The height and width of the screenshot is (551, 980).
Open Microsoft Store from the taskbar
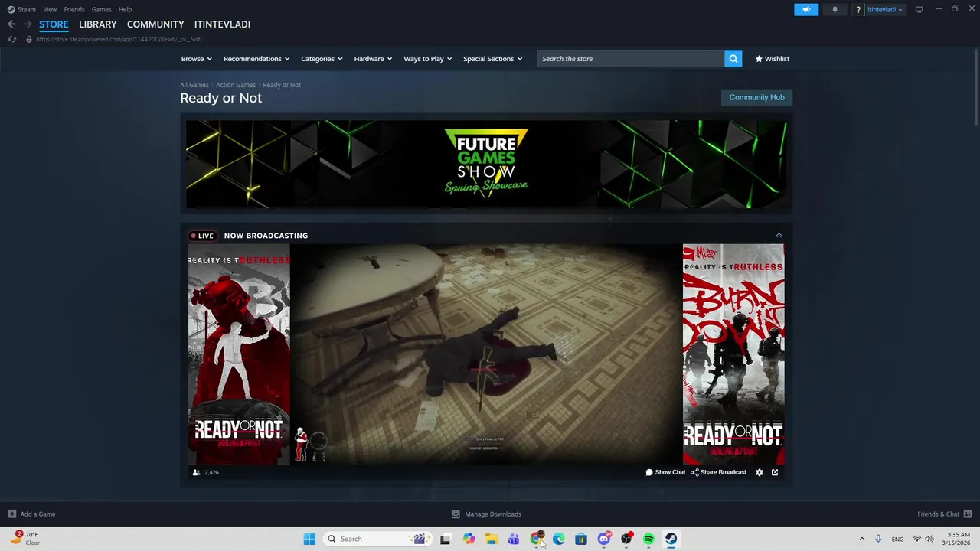click(581, 539)
